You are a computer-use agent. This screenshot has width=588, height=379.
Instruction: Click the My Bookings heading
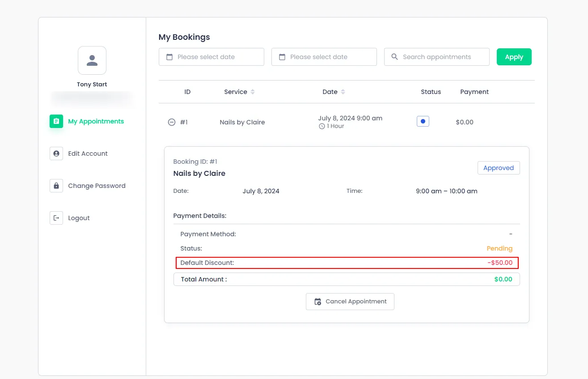coord(184,37)
